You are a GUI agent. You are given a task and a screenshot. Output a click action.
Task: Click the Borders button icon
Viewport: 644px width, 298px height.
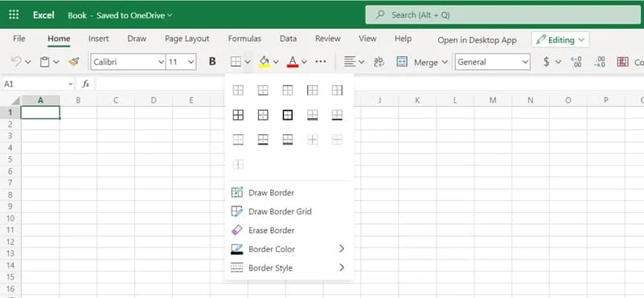click(x=236, y=62)
